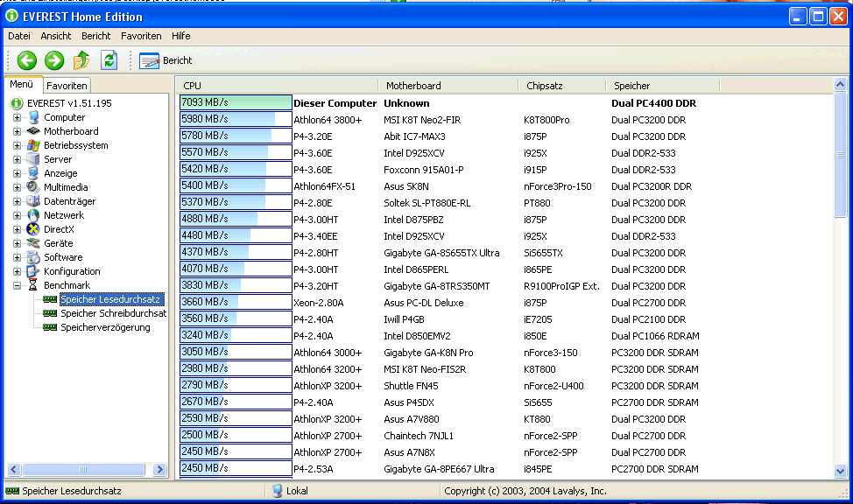The image size is (853, 504).
Task: Select the Computer tree icon
Action: (x=34, y=117)
